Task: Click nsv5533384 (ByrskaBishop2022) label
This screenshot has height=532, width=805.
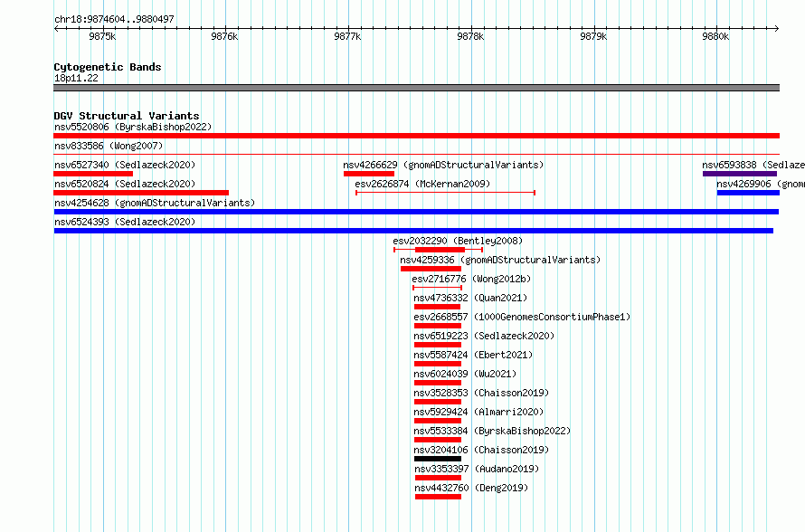Action: 492,431
